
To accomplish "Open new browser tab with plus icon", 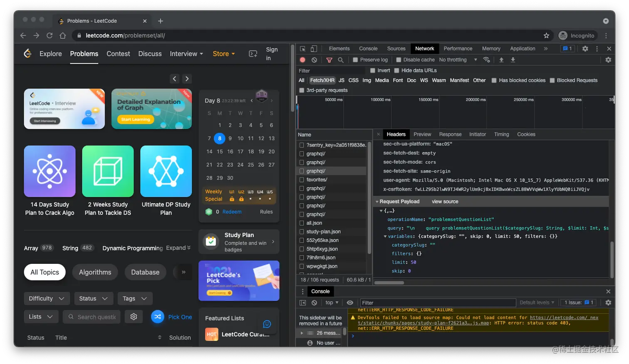I will click(x=161, y=21).
